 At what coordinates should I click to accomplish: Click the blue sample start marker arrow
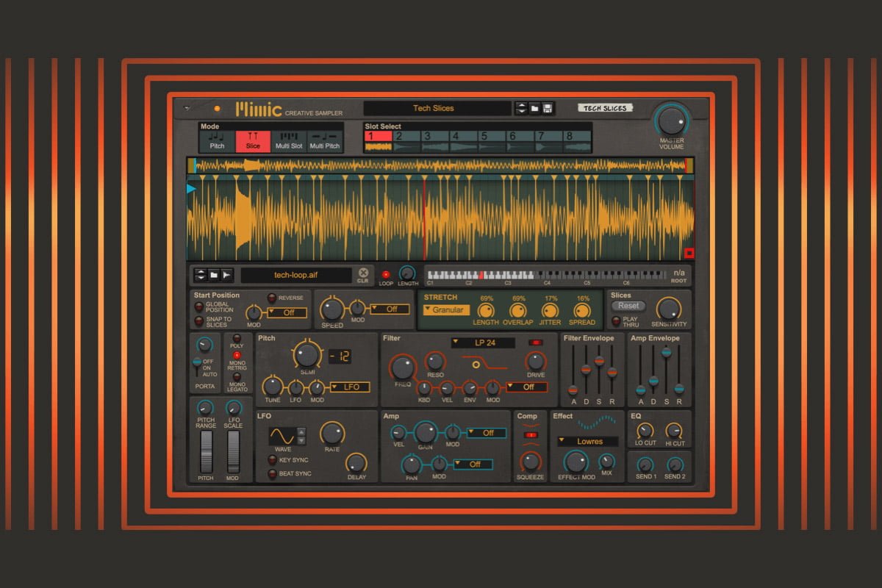191,190
